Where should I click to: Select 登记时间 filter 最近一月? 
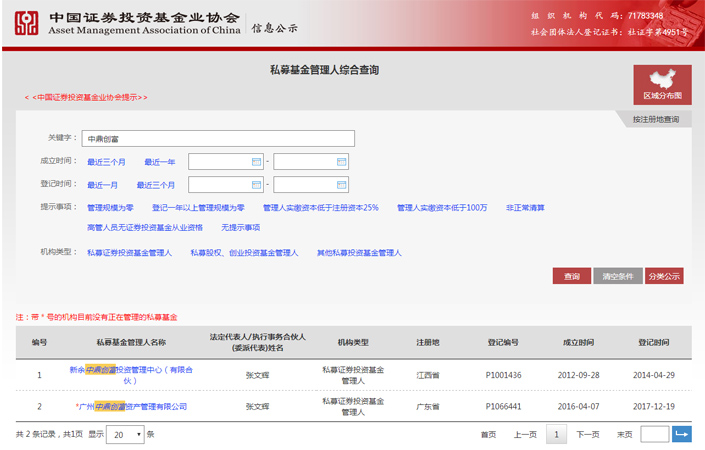click(x=102, y=185)
